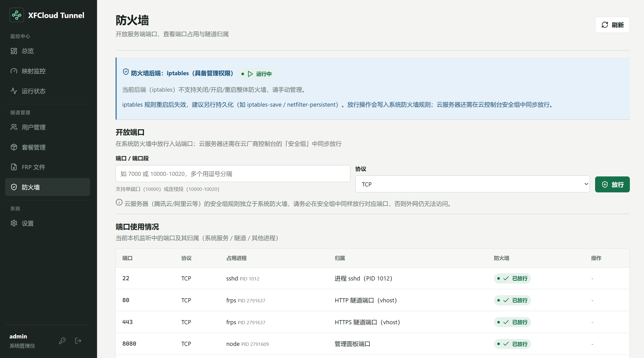
Task: Select the 防火墙 sidebar item
Action: click(x=48, y=187)
